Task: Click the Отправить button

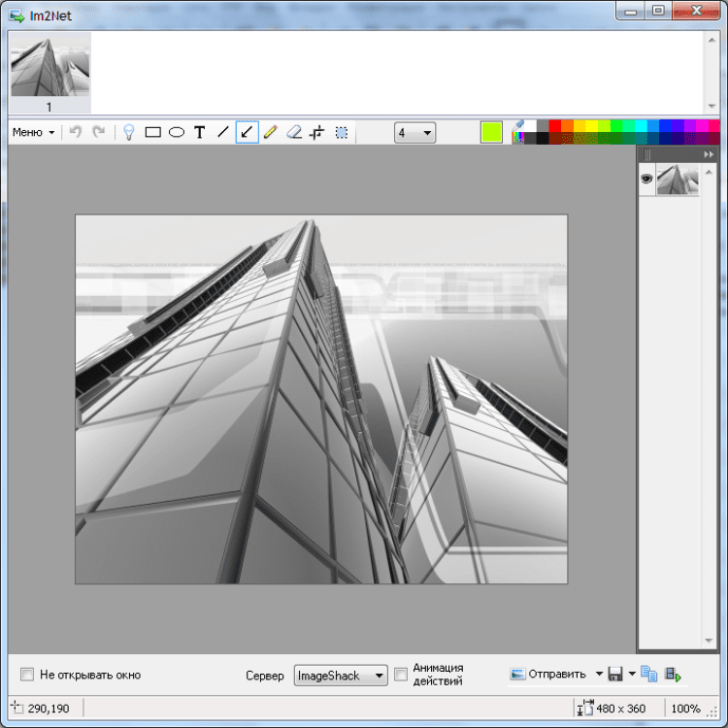Action: [548, 674]
